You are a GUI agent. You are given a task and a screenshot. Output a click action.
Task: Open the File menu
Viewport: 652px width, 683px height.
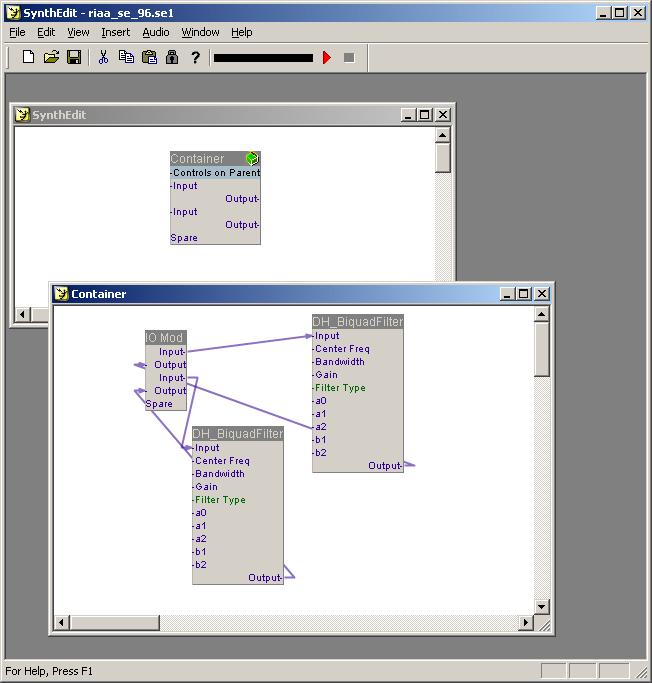coord(17,32)
